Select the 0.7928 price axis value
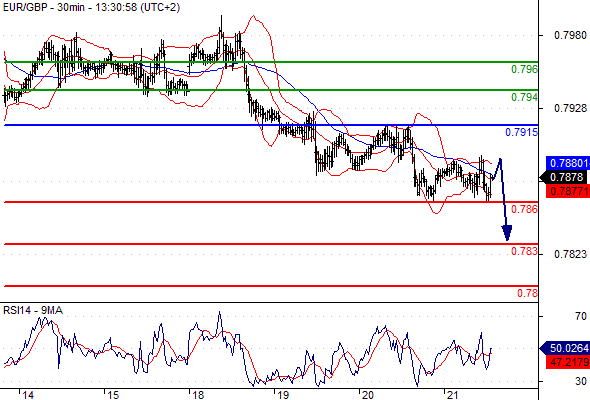This screenshot has height=400, width=590. point(570,108)
